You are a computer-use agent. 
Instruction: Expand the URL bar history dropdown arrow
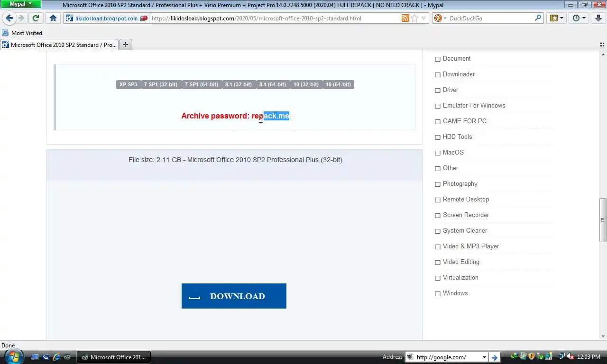tap(424, 18)
